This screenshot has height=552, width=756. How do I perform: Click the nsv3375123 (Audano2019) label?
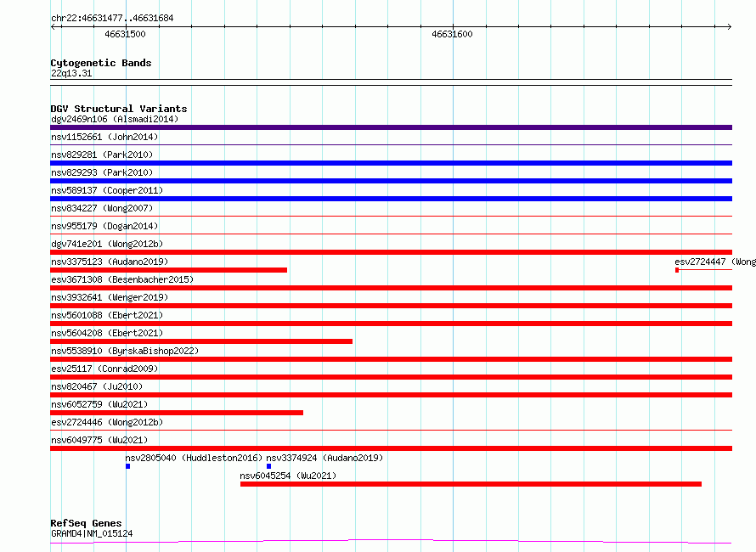coord(110,262)
